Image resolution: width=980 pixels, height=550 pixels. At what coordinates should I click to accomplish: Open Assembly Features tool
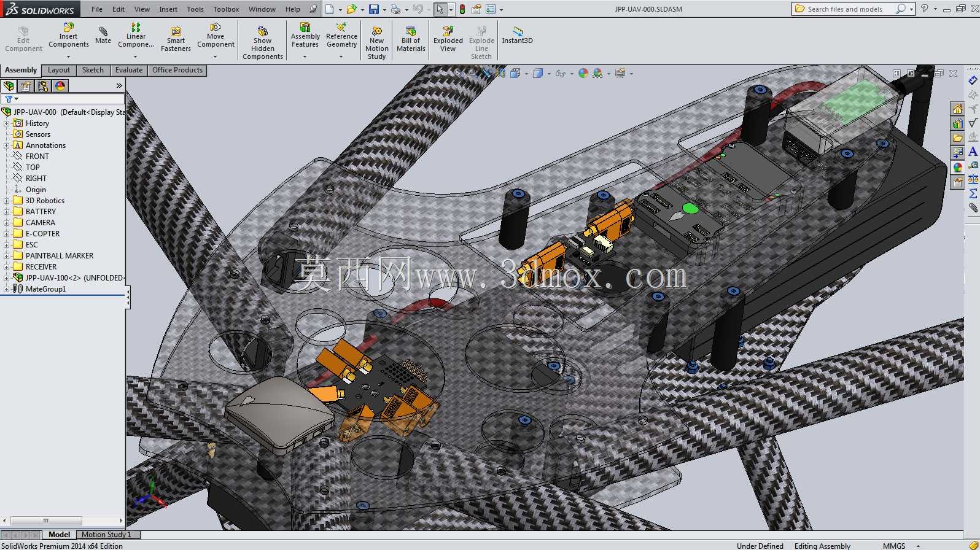tap(305, 36)
